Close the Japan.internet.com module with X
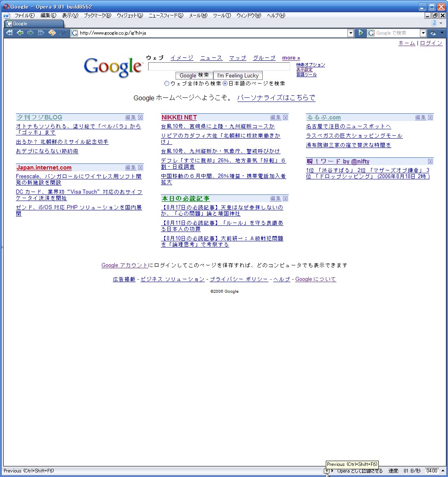Screen dimensions: 448x477 pos(141,168)
